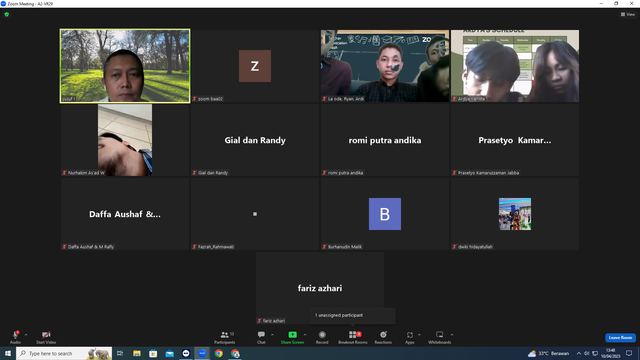Expand the arrow beside Whiteboards

[452, 335]
